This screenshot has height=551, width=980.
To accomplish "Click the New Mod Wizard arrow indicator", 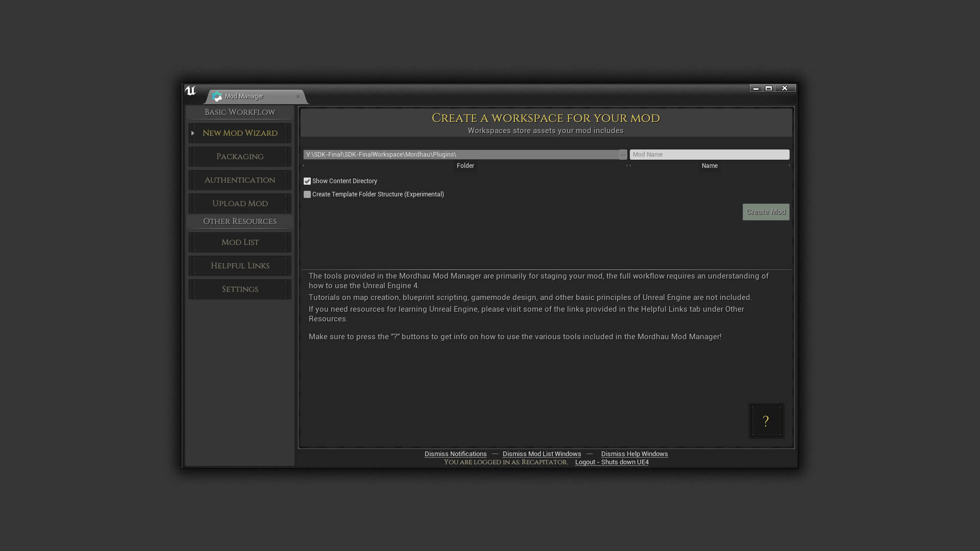I will click(x=193, y=133).
